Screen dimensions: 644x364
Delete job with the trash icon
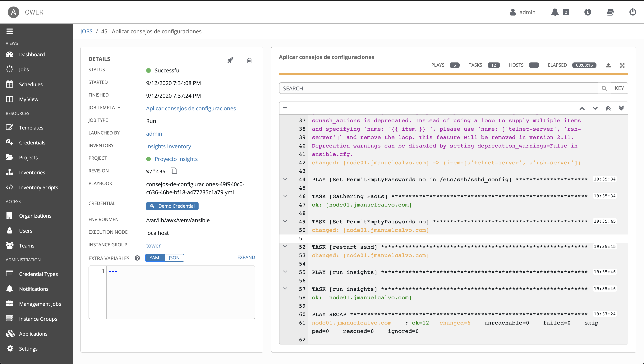249,61
